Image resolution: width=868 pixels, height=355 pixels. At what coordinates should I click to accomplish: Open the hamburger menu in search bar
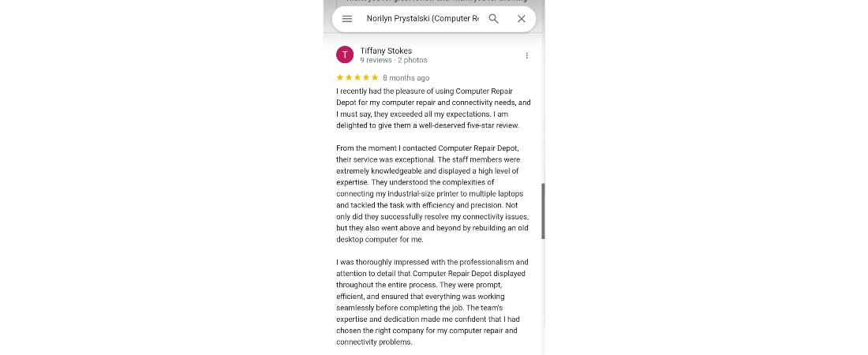347,19
